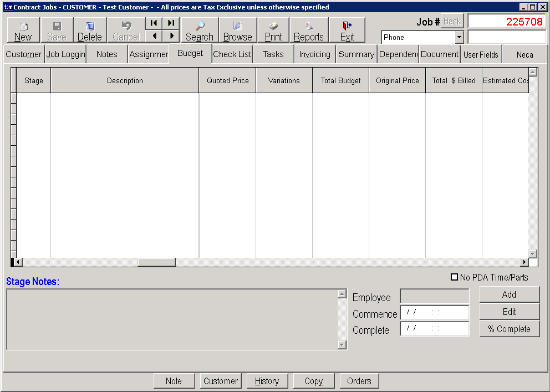
Task: Click the Browse toolbar icon
Action: (237, 27)
